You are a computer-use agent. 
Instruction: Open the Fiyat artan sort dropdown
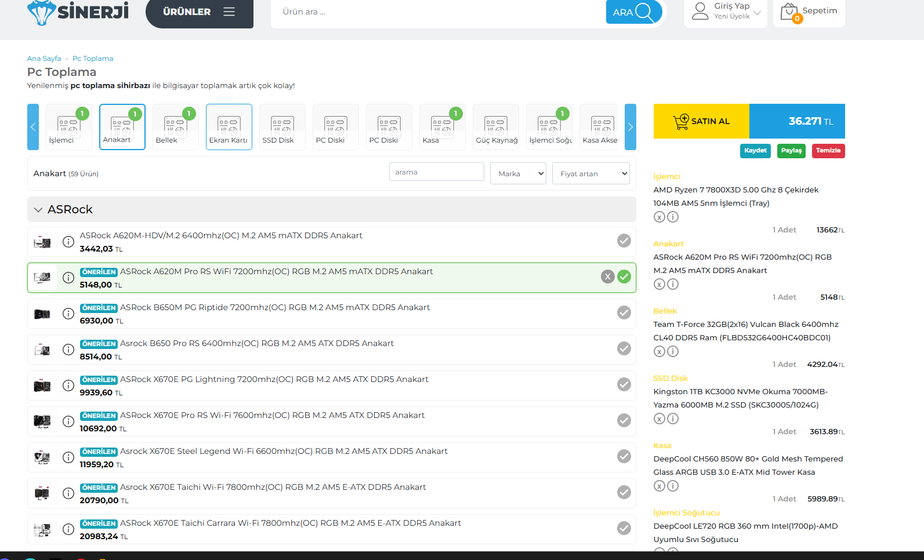pyautogui.click(x=591, y=173)
